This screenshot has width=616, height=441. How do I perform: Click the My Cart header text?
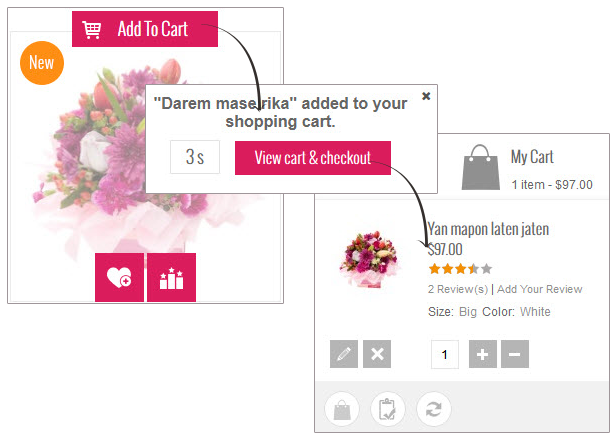point(532,157)
